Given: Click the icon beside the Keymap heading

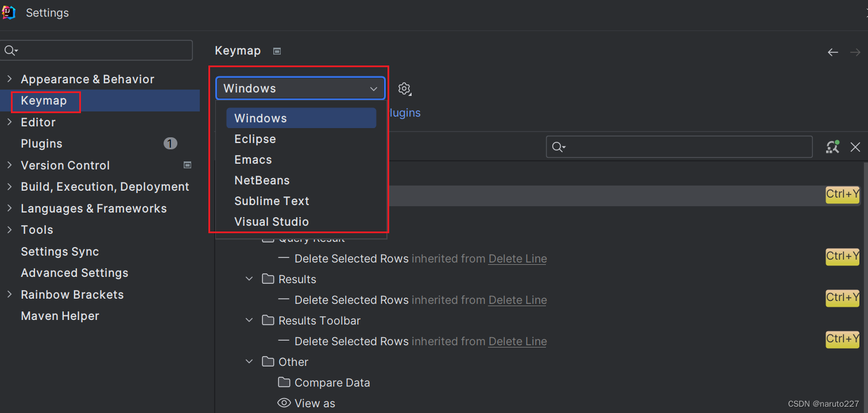Looking at the screenshot, I should (277, 51).
